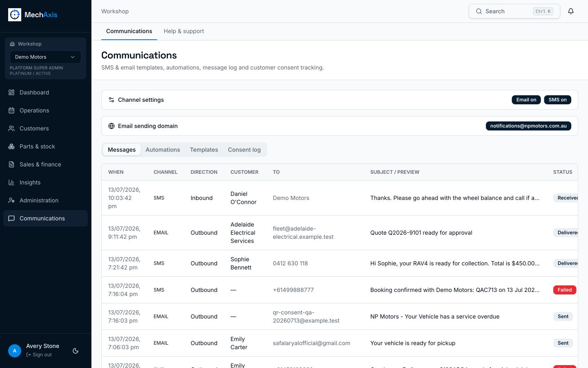
Task: Click the CUSTOMER column header
Action: tap(244, 172)
